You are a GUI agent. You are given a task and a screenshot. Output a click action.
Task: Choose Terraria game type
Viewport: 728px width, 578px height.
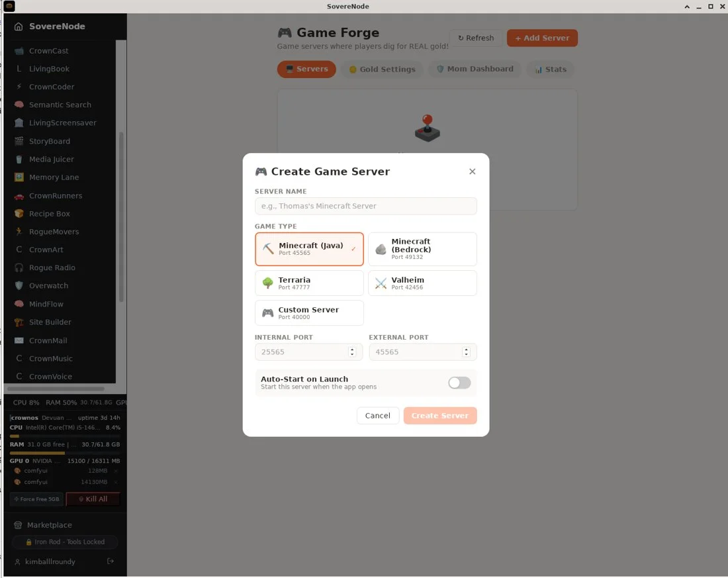(x=309, y=283)
